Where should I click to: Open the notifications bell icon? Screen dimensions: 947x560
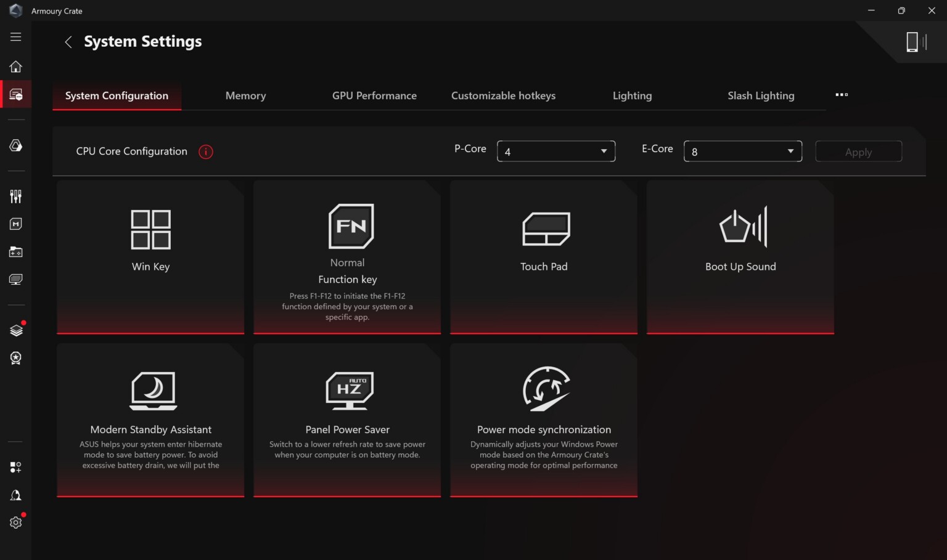click(16, 495)
